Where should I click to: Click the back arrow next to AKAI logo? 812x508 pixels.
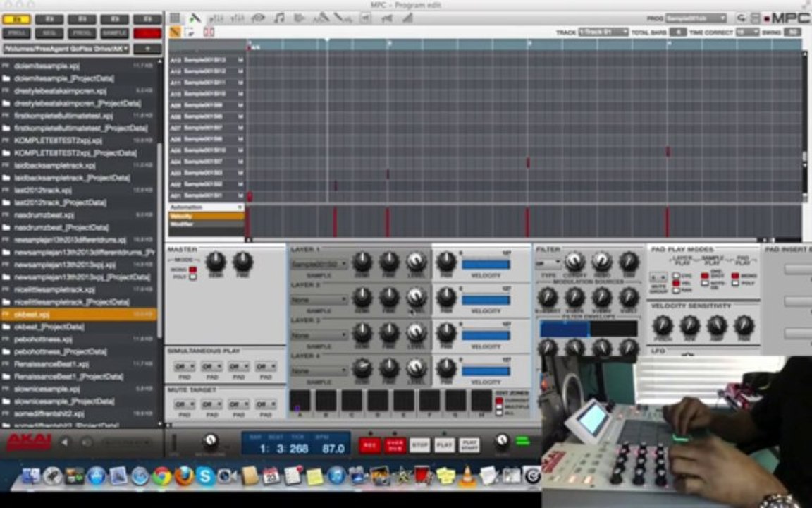[x=65, y=442]
